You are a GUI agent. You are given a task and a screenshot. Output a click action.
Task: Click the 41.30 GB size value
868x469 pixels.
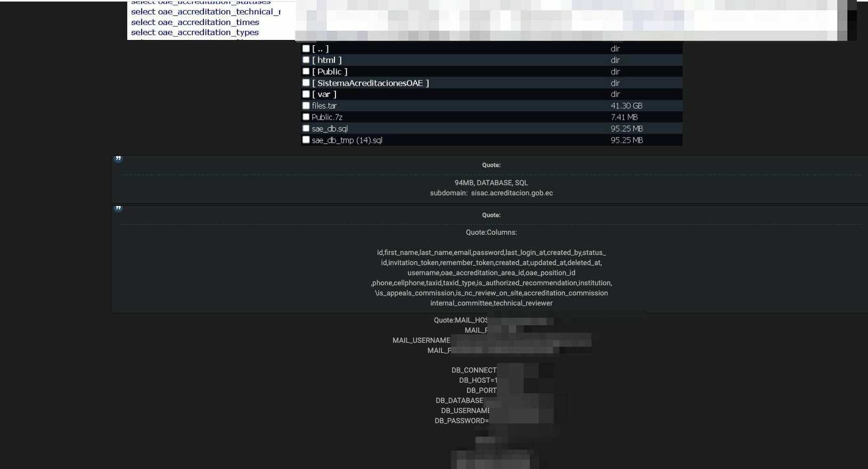627,106
